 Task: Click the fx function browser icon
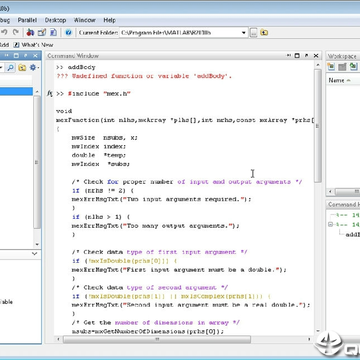tap(49, 94)
